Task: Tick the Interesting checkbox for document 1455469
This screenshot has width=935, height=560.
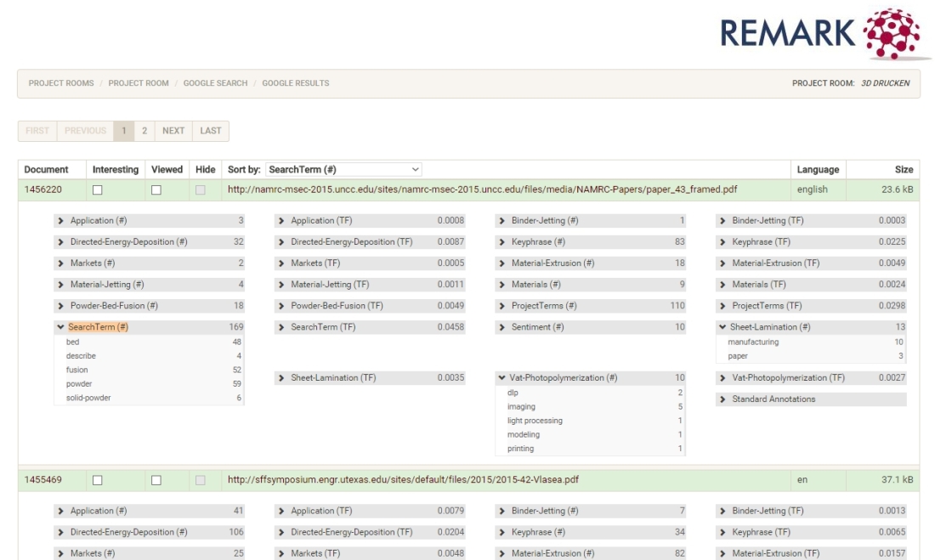Action: pos(98,481)
